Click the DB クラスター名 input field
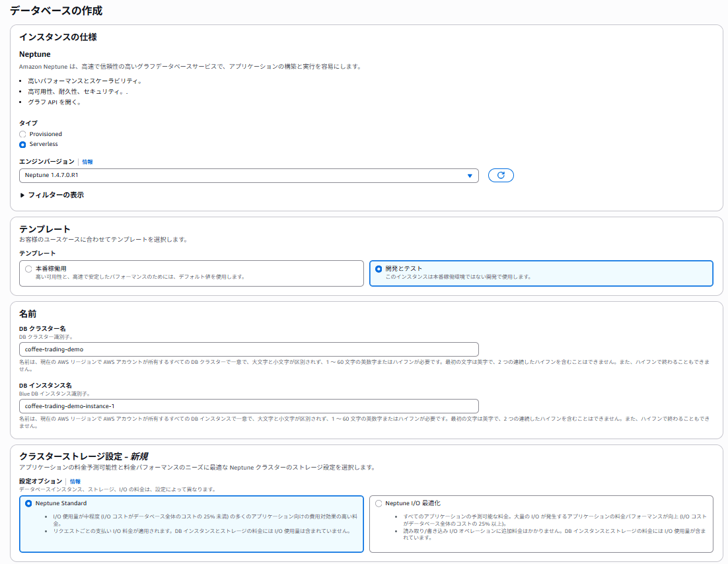This screenshot has width=728, height=564. tap(248, 349)
